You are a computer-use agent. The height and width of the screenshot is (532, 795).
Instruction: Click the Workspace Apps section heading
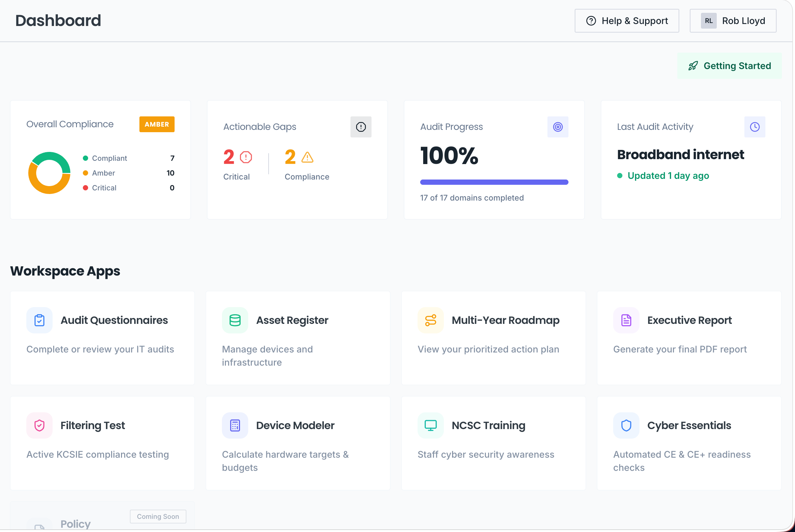(x=65, y=271)
